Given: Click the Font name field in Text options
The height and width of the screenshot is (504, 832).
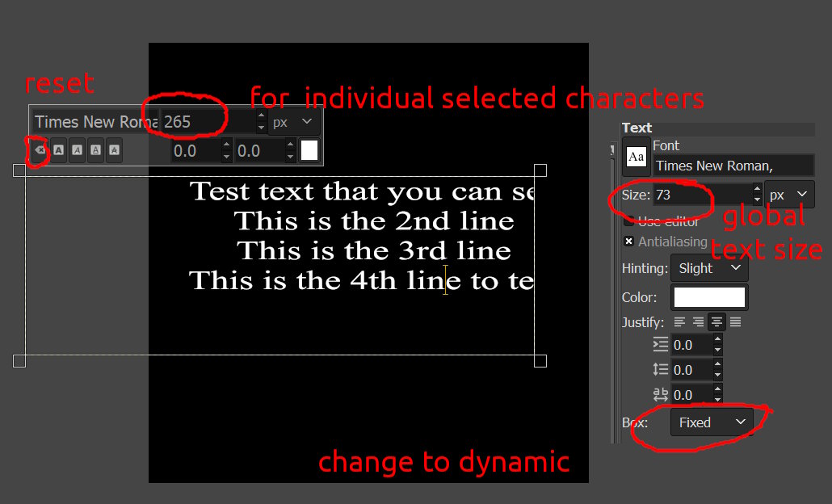Looking at the screenshot, I should pyautogui.click(x=733, y=166).
